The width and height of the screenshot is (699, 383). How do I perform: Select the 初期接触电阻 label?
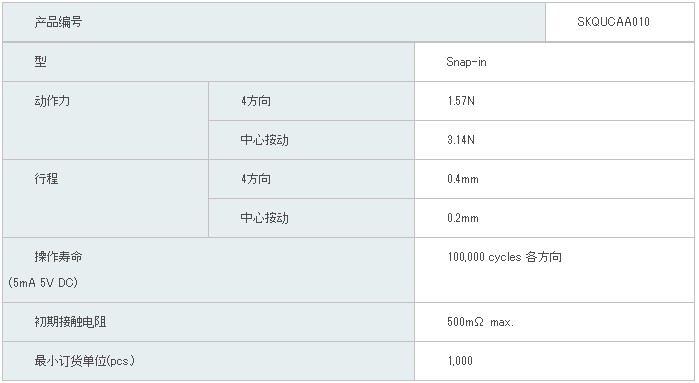(70, 322)
